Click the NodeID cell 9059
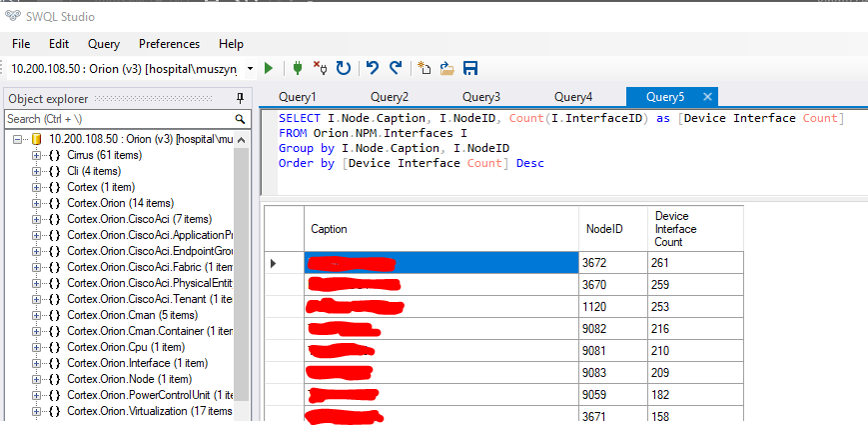Viewport: 868px width, 425px height. click(613, 395)
